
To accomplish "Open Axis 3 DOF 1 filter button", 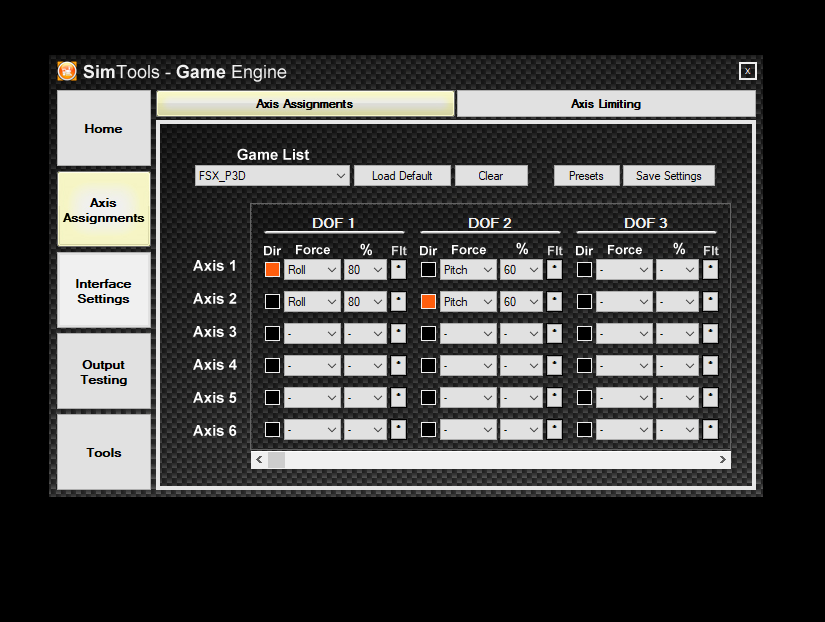I will click(398, 334).
